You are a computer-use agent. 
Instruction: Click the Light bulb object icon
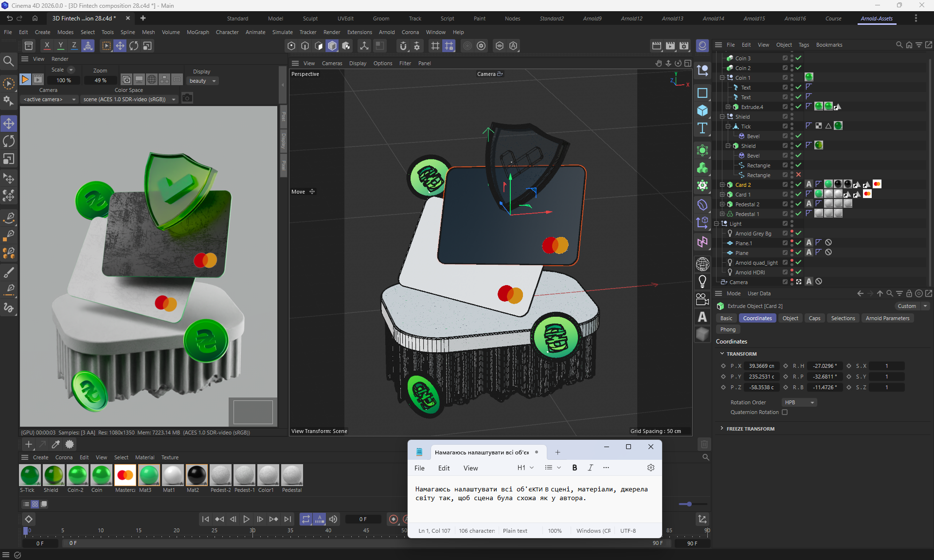click(702, 281)
